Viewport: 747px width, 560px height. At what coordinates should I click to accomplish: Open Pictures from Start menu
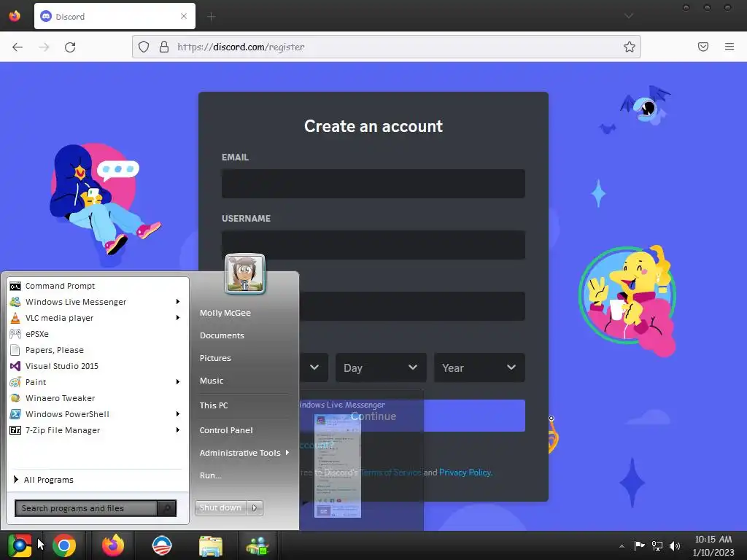[x=215, y=358]
